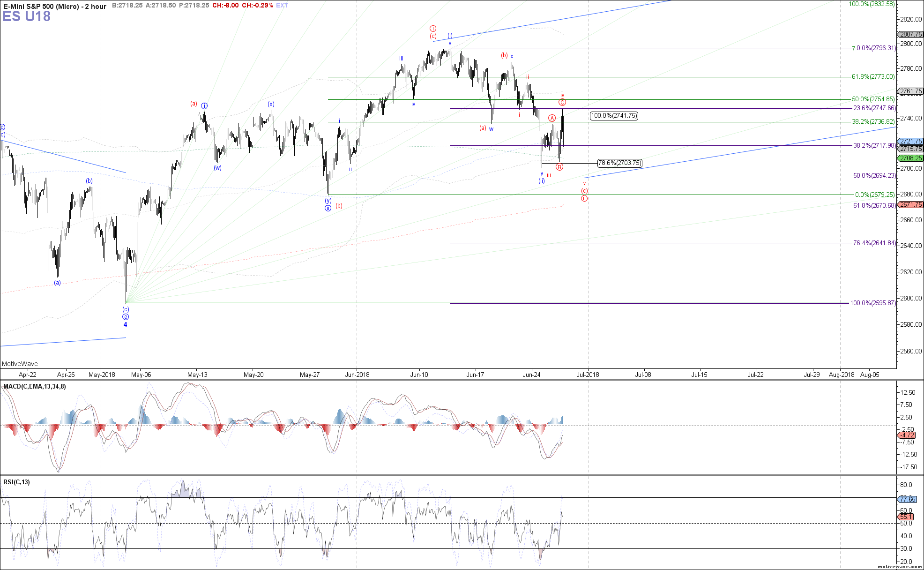Viewport: 924px width, 570px height.
Task: Click the 2807.75 price axis tag
Action: tap(911, 35)
